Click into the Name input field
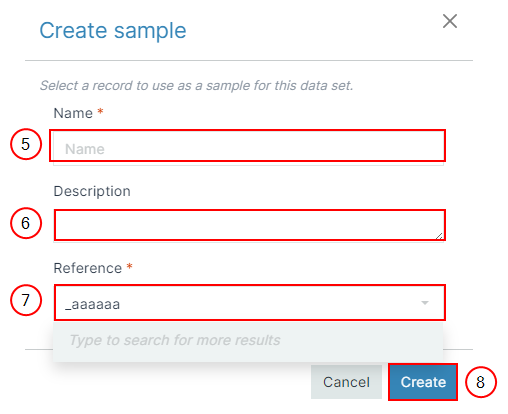The height and width of the screenshot is (414, 508). pyautogui.click(x=248, y=148)
